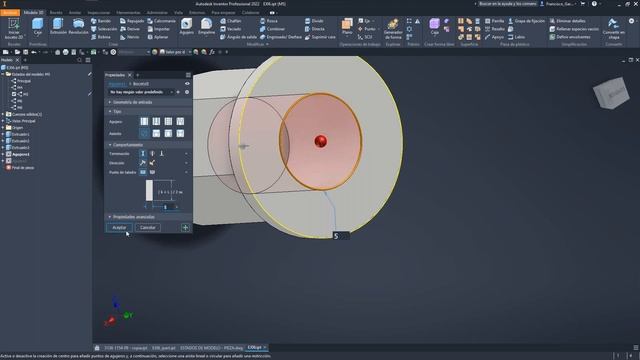
Task: Choose the Solevación loft tool
Action: (x=104, y=29)
